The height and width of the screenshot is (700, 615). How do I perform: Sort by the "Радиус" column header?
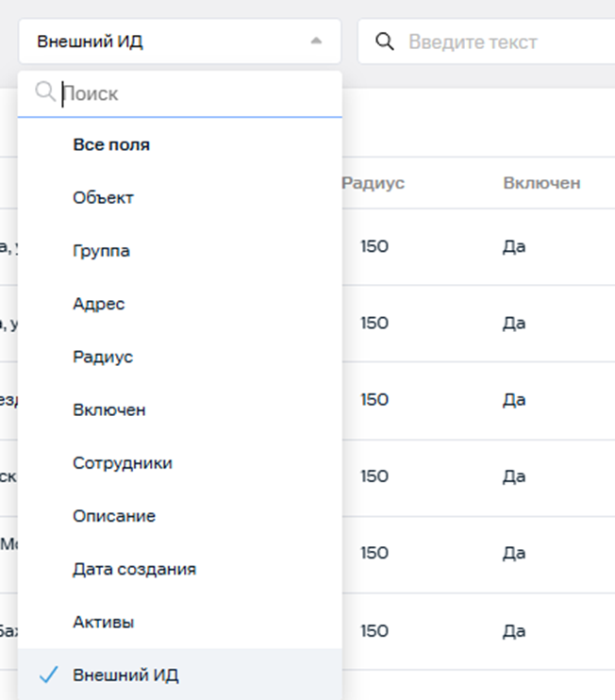[x=374, y=183]
